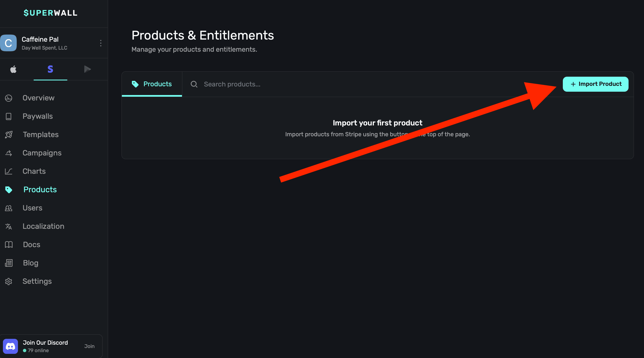Click the Settings gear icon

pyautogui.click(x=9, y=281)
